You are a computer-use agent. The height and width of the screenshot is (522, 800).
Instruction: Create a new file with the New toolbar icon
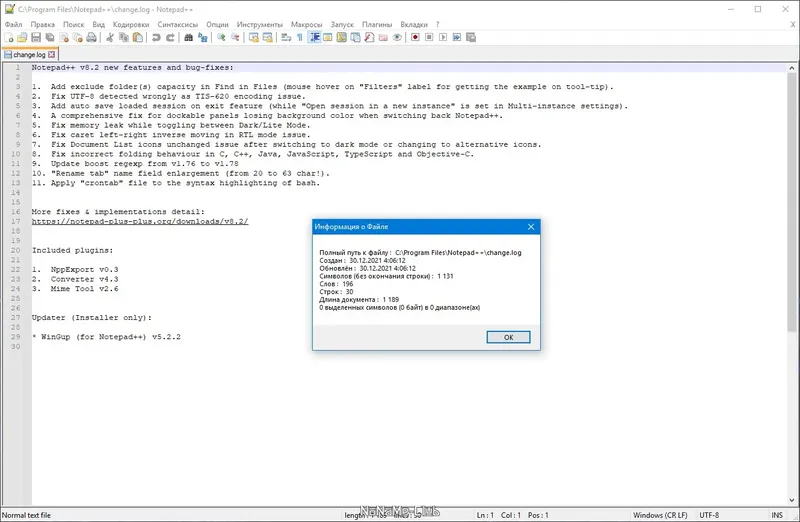(x=9, y=37)
